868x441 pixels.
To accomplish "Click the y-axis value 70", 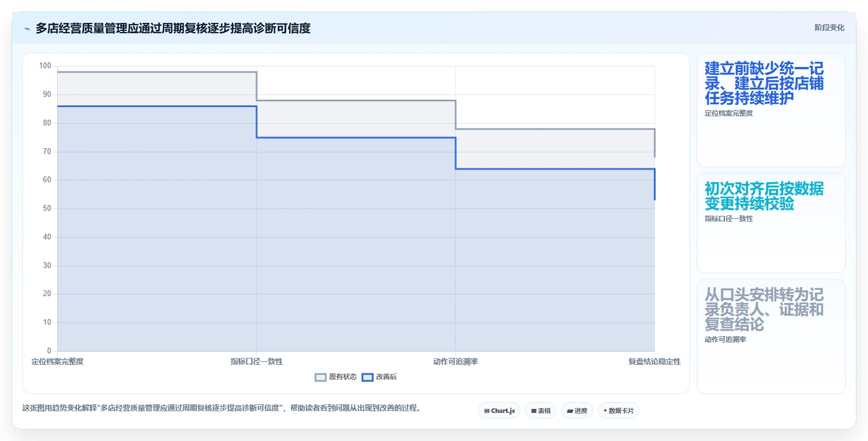I will click(x=47, y=152).
